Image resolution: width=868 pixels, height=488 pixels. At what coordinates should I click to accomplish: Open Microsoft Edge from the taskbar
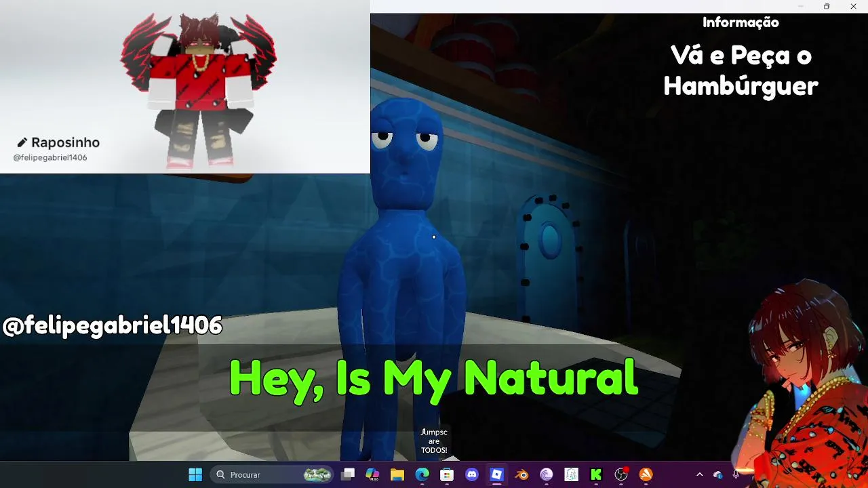click(422, 474)
